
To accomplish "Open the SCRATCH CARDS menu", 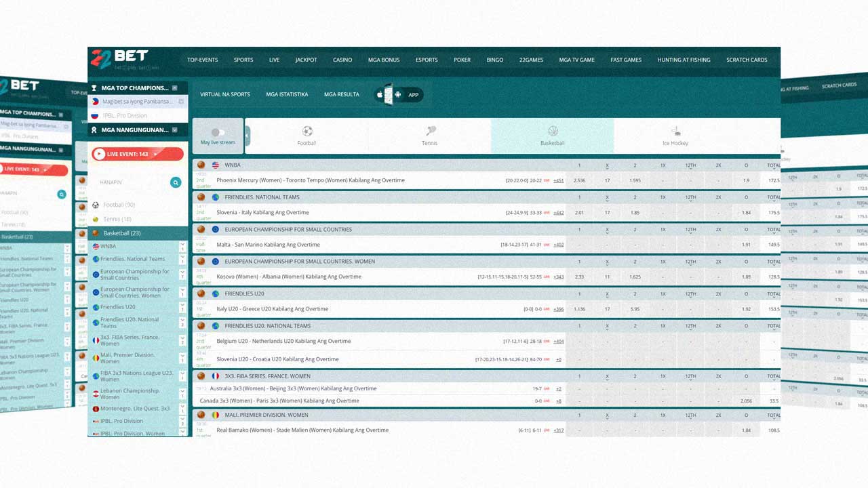I will pos(747,60).
